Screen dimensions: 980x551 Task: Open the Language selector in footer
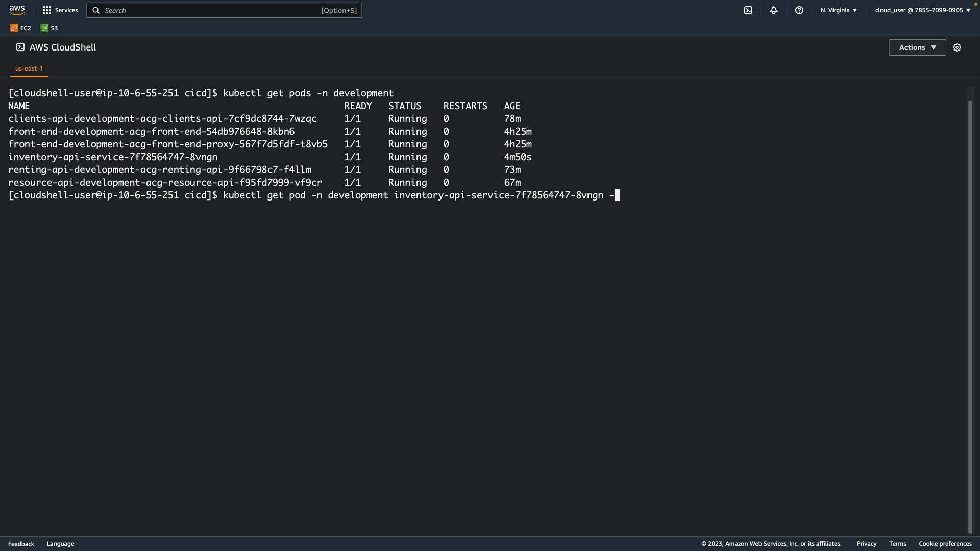[60, 544]
